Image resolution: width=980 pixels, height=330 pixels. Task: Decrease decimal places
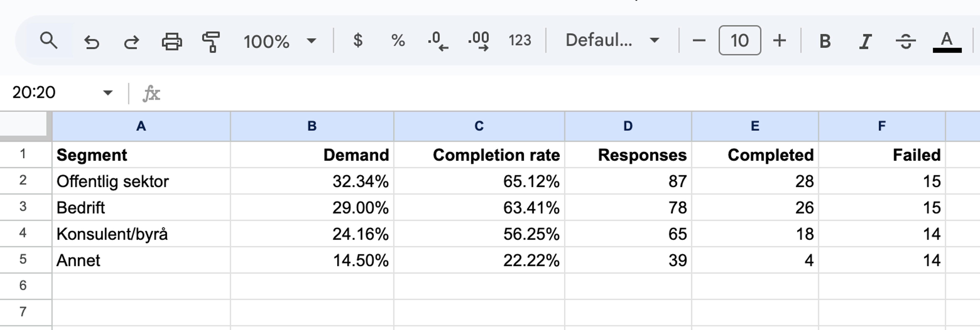coord(438,41)
